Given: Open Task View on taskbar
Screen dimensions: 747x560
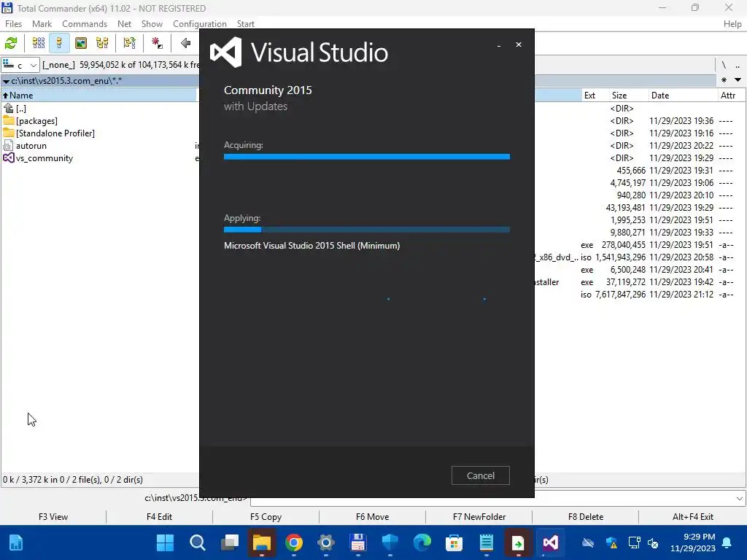Looking at the screenshot, I should point(230,542).
